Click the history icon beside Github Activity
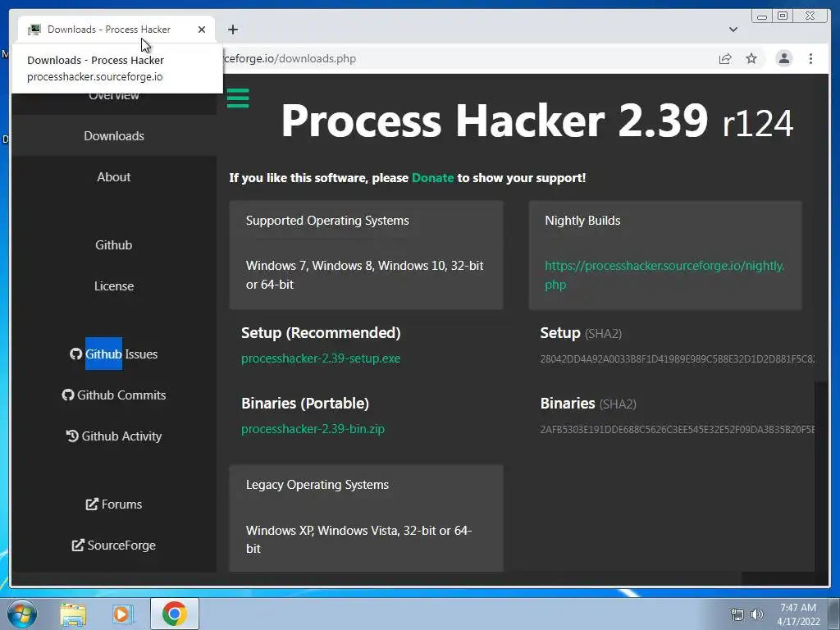 tap(72, 436)
